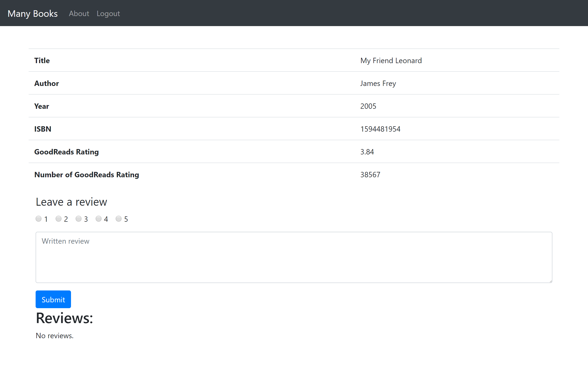
Task: Choose rating 2 radio button
Action: click(59, 218)
